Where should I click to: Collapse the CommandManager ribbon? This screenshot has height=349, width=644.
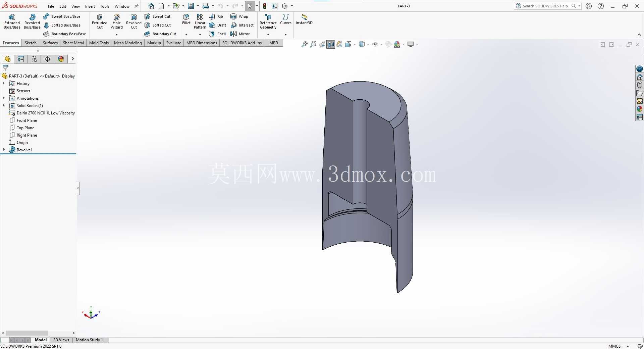click(639, 35)
